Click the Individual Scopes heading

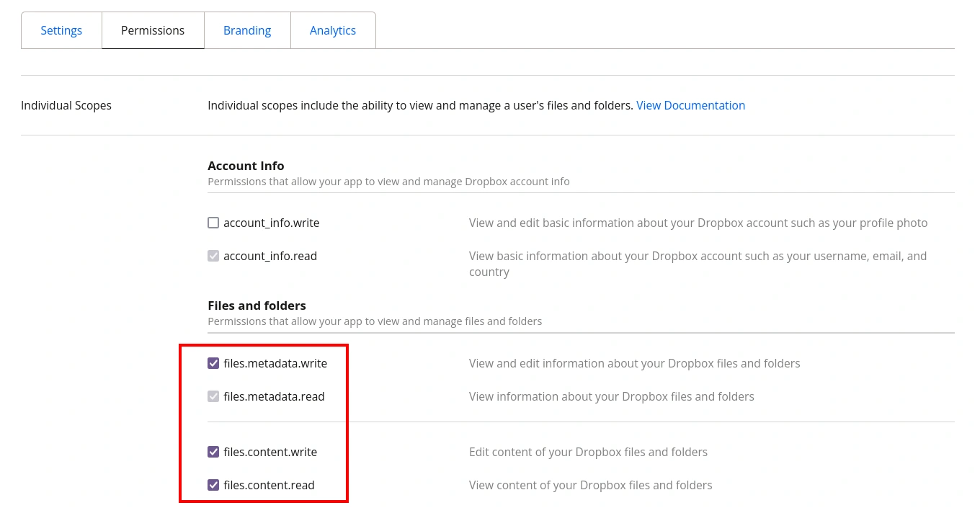point(66,105)
